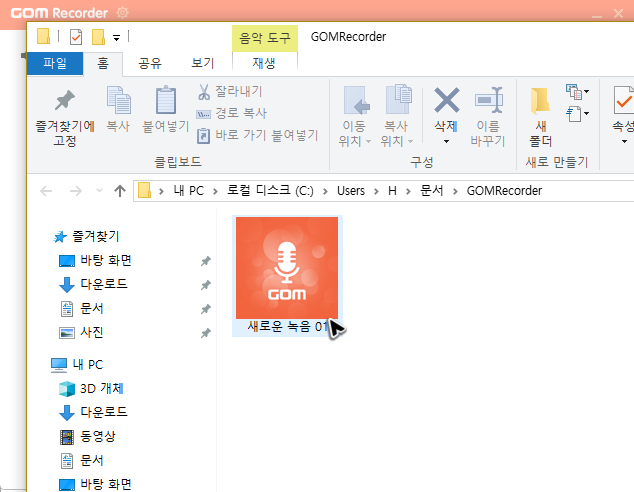Viewport: 634px width, 492px height.
Task: Click pin icon beside 사진
Action: tap(206, 333)
